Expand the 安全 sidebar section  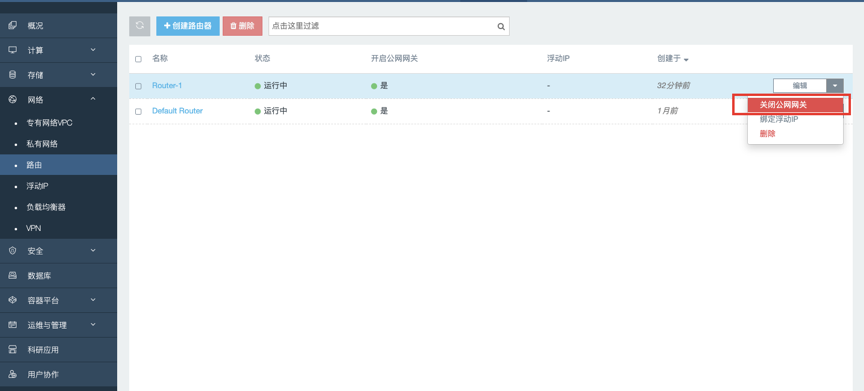pos(93,251)
